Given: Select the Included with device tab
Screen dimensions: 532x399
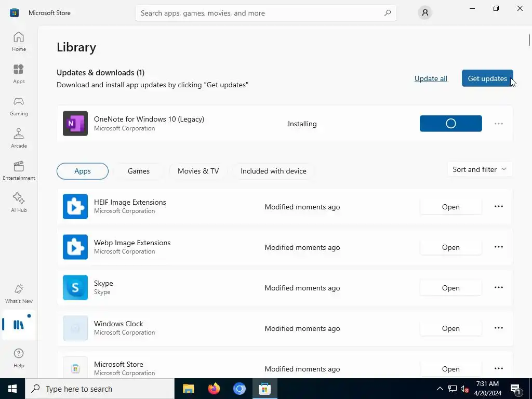Looking at the screenshot, I should [273, 171].
